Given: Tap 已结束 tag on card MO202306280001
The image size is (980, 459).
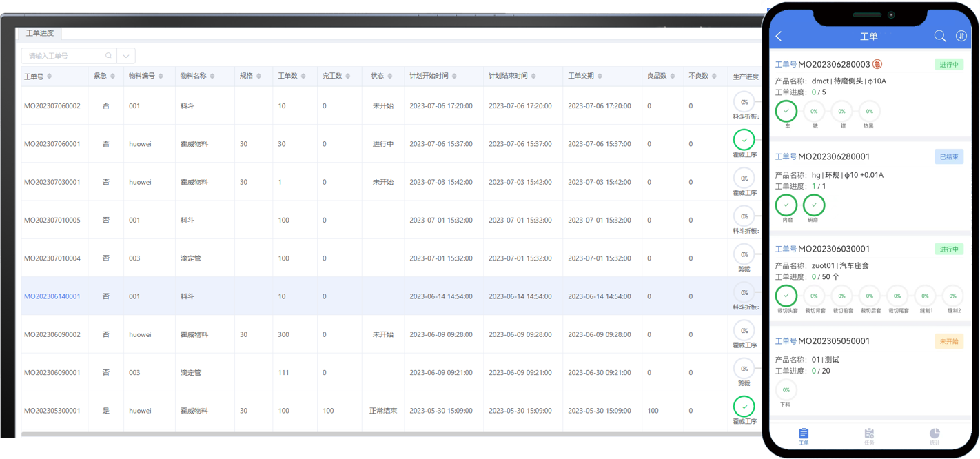Looking at the screenshot, I should coord(949,156).
